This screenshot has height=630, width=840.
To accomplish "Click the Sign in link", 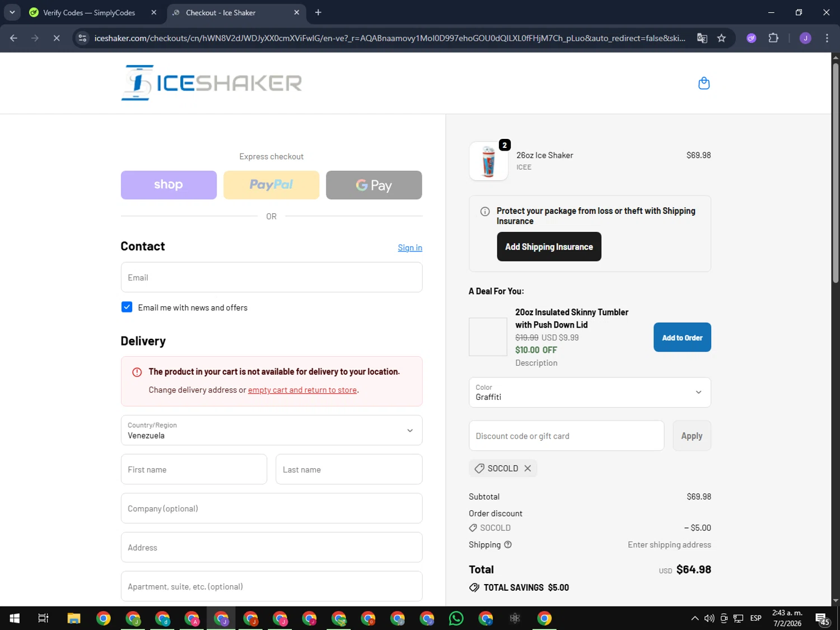I will pyautogui.click(x=410, y=248).
